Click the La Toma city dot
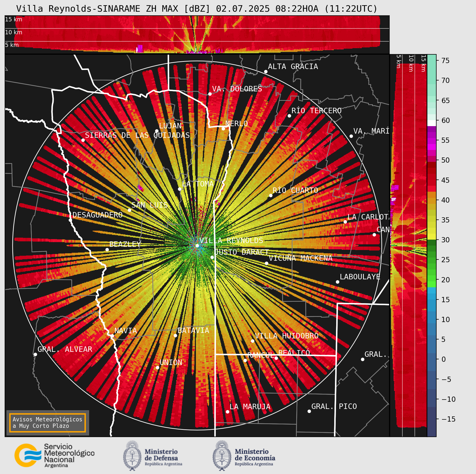The width and height of the screenshot is (476, 474). [180, 189]
